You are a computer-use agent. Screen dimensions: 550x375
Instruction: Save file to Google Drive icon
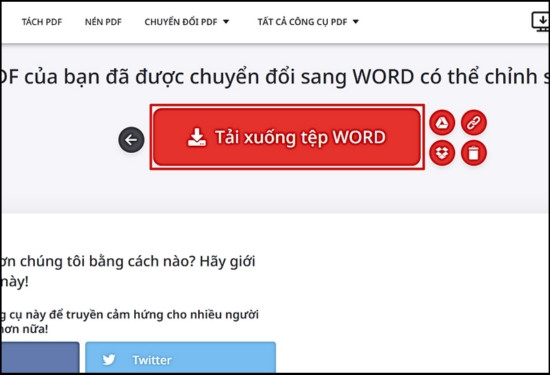(442, 122)
